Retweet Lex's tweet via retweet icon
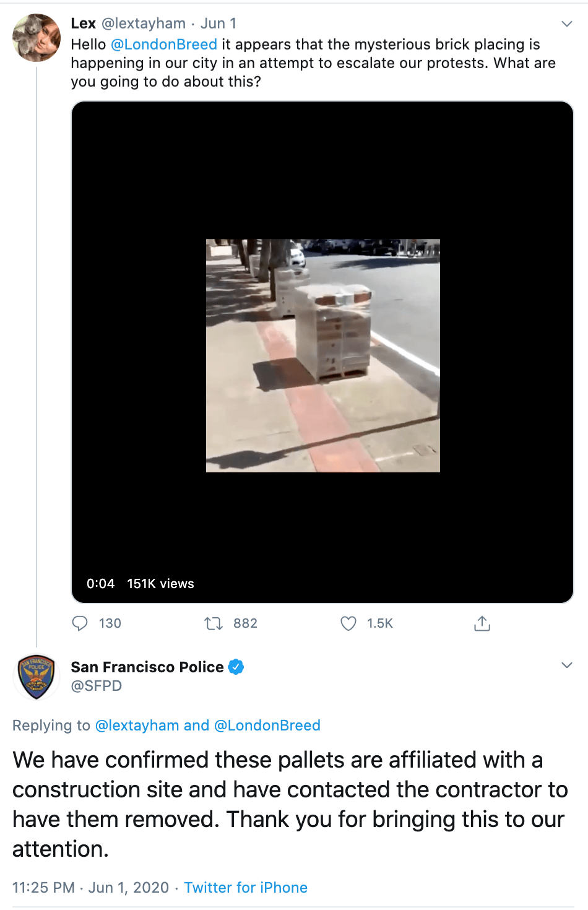 pyautogui.click(x=214, y=623)
